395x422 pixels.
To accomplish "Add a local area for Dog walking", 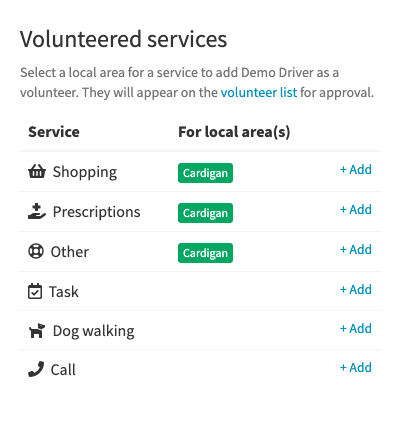I will tap(356, 328).
